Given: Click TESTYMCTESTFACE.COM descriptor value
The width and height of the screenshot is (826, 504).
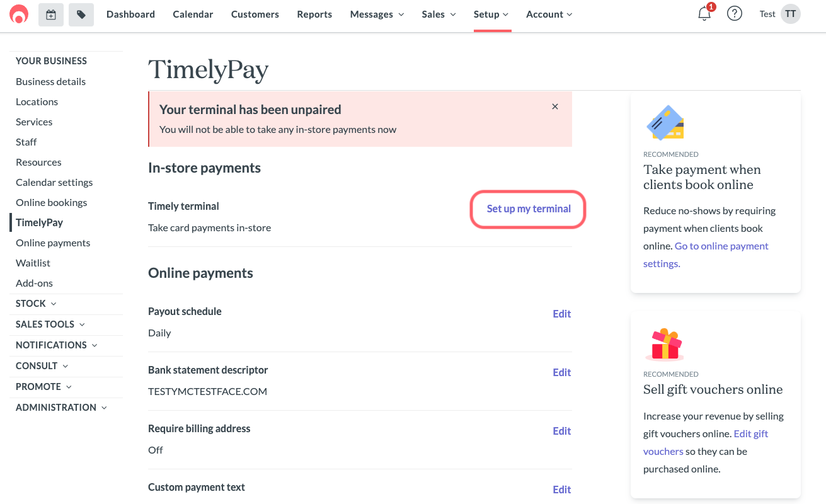Looking at the screenshot, I should click(207, 391).
